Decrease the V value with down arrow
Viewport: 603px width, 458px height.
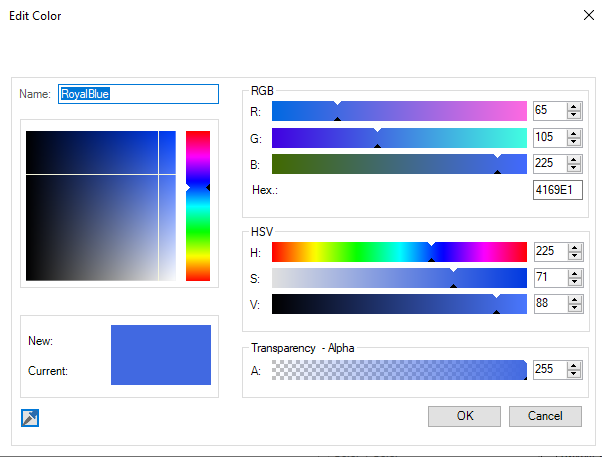575,308
